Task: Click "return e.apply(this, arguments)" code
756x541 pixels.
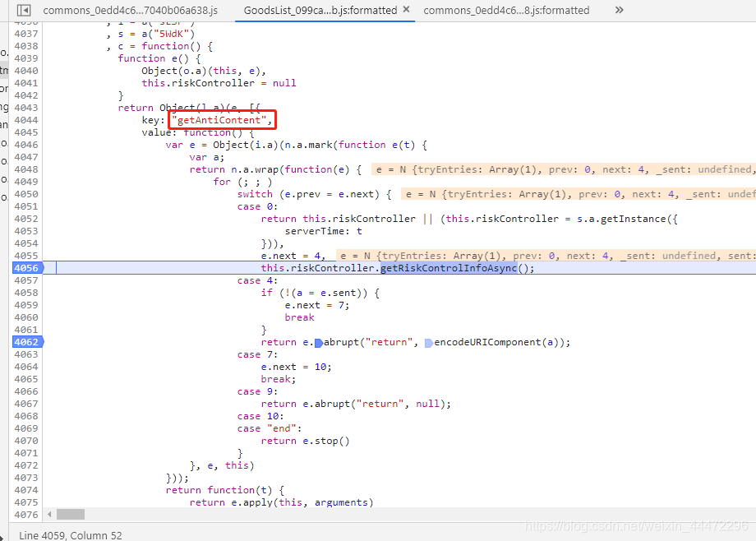Action: pyautogui.click(x=282, y=502)
